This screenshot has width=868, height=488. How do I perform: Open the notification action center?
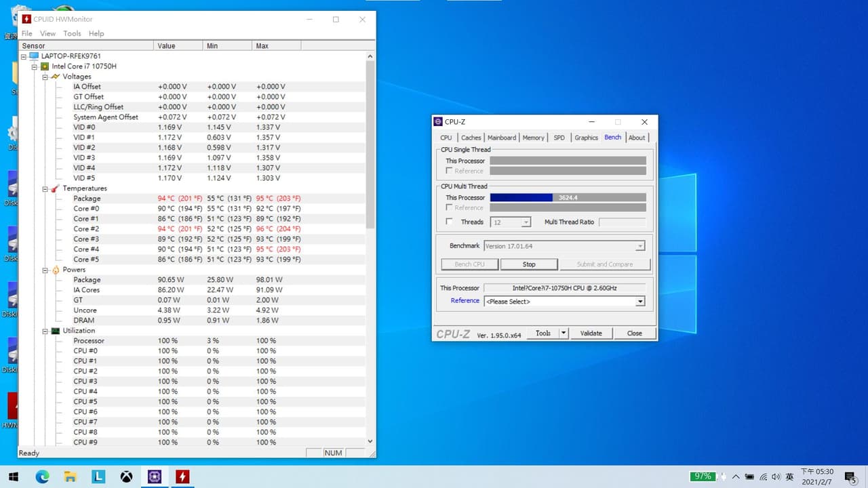point(850,476)
